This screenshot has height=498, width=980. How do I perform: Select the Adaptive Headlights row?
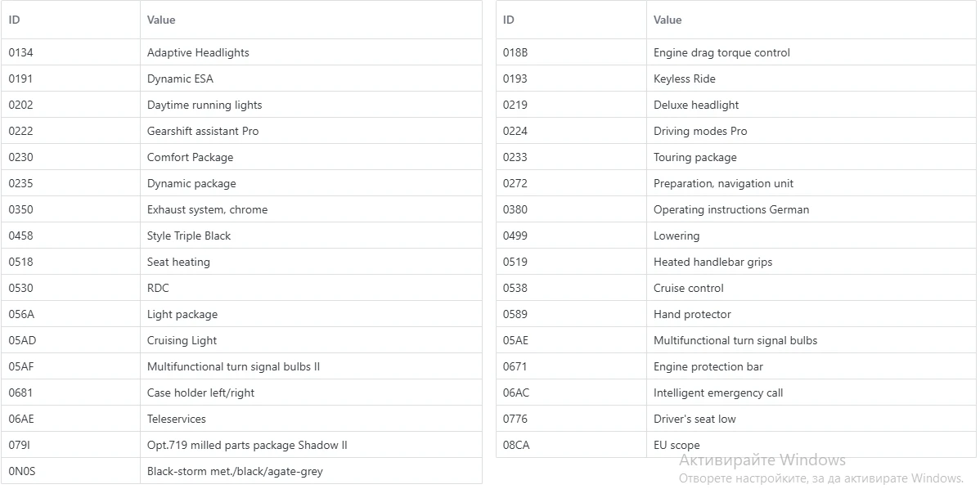coord(198,52)
